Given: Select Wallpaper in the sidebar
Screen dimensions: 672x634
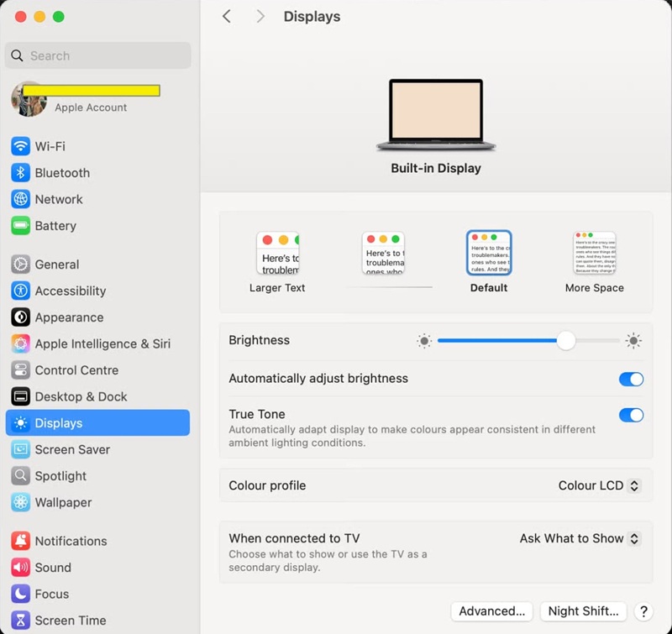Looking at the screenshot, I should 97,502.
